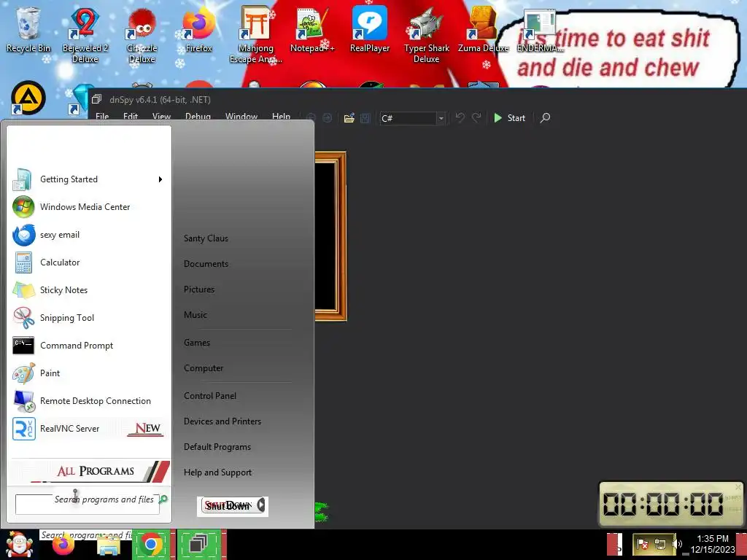Click network tray icon

(x=659, y=544)
